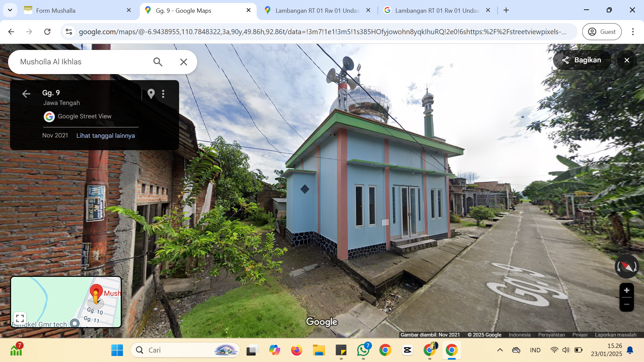Image resolution: width=644 pixels, height=362 pixels.
Task: Zoom out with the minus button
Action: tap(626, 304)
